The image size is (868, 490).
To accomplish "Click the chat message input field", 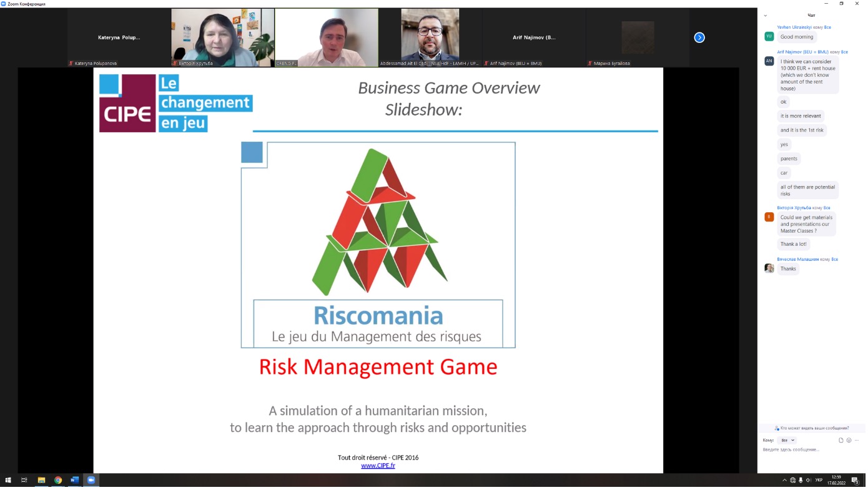I will [x=811, y=450].
